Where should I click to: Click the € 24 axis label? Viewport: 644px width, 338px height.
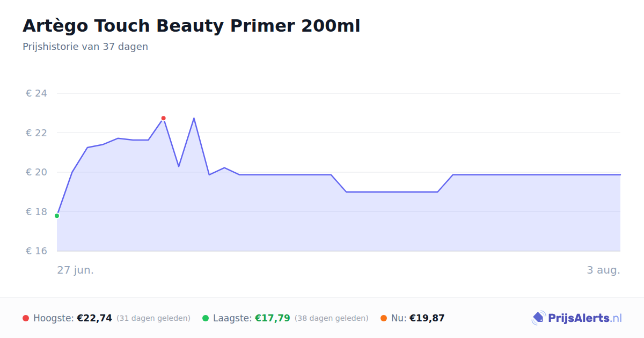(36, 93)
